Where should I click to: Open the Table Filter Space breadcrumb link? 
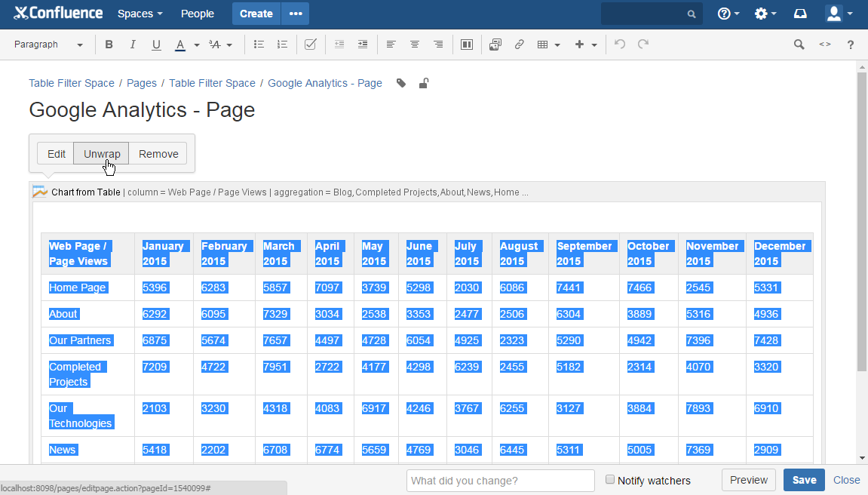coord(71,83)
